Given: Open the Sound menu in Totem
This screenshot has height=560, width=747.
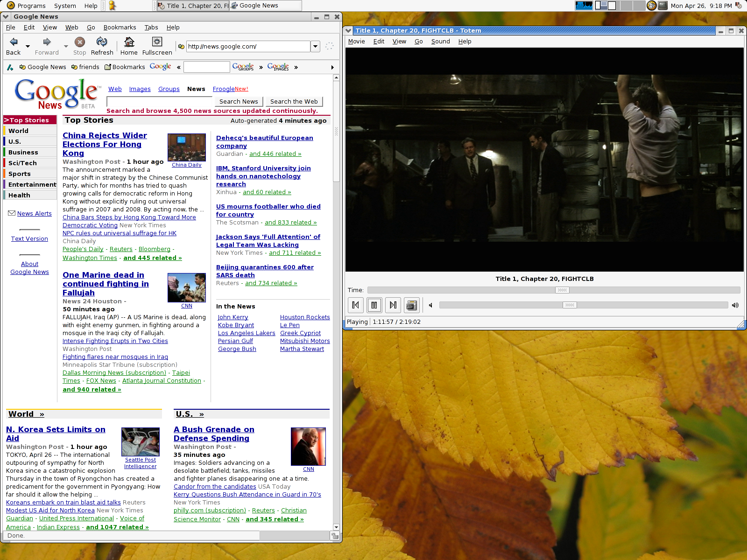Looking at the screenshot, I should [440, 41].
